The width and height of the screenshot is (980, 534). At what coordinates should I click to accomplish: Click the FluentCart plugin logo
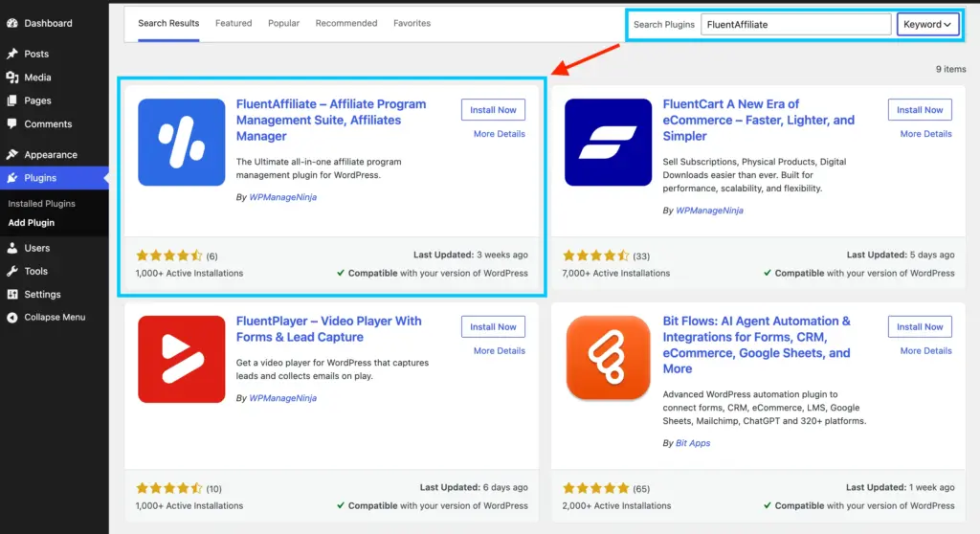click(608, 142)
